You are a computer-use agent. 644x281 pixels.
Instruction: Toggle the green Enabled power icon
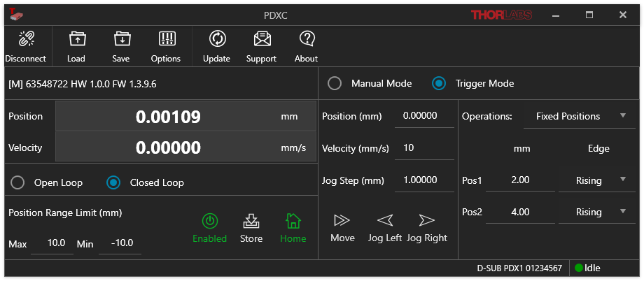[210, 221]
